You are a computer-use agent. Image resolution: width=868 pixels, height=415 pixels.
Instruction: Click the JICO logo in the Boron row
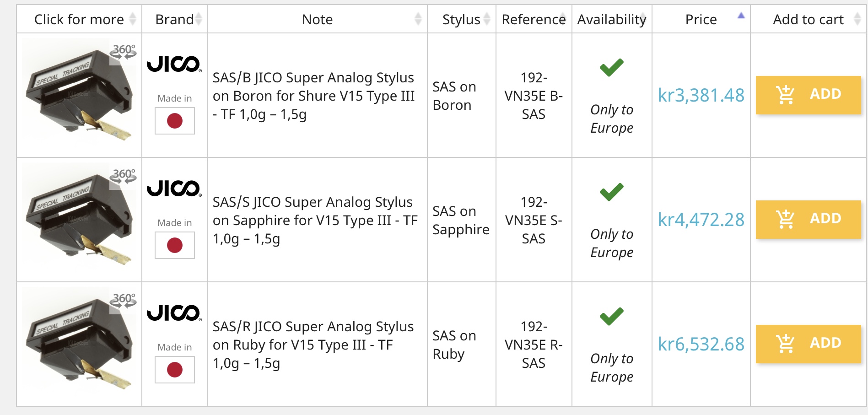(174, 64)
